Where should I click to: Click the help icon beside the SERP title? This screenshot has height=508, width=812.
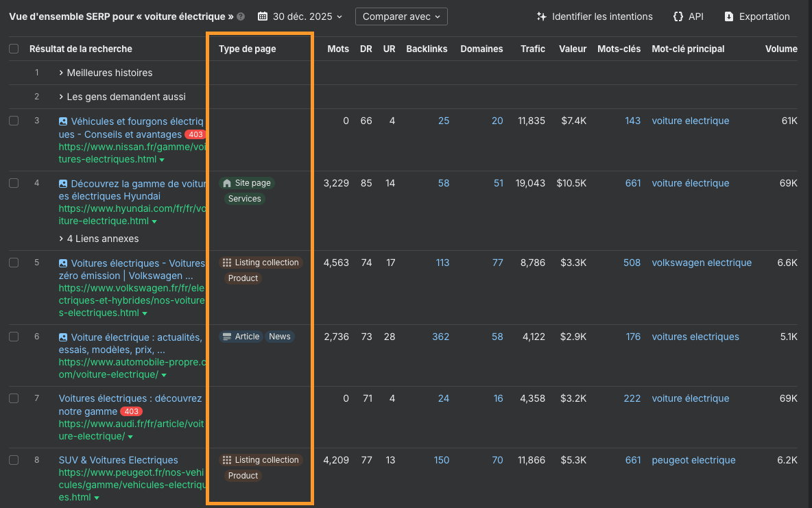pyautogui.click(x=241, y=16)
